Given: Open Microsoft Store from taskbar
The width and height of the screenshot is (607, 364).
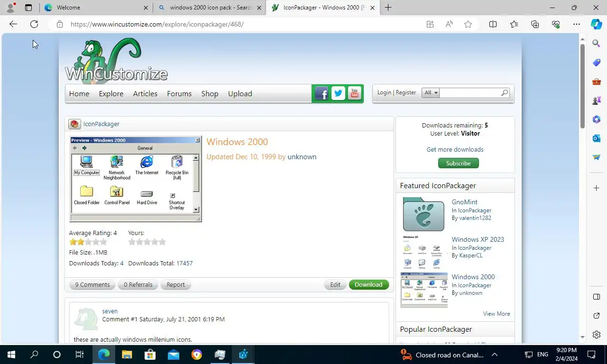Looking at the screenshot, I should pos(150,355).
